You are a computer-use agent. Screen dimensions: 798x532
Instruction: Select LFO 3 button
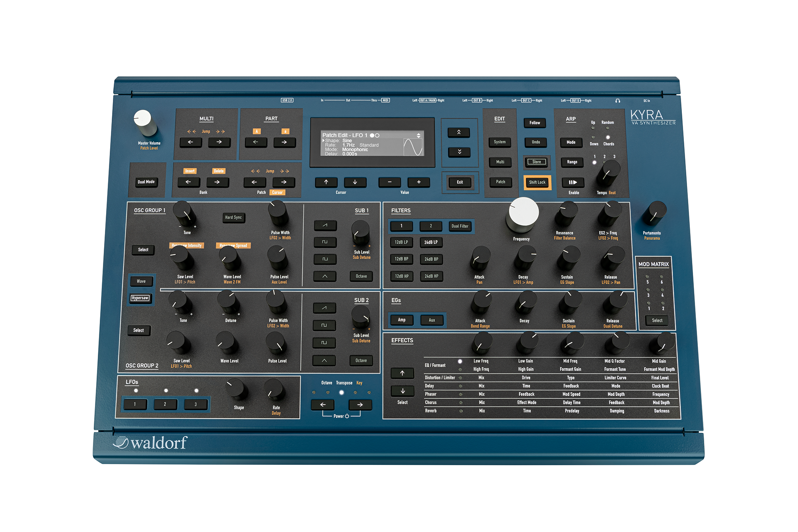pyautogui.click(x=196, y=404)
